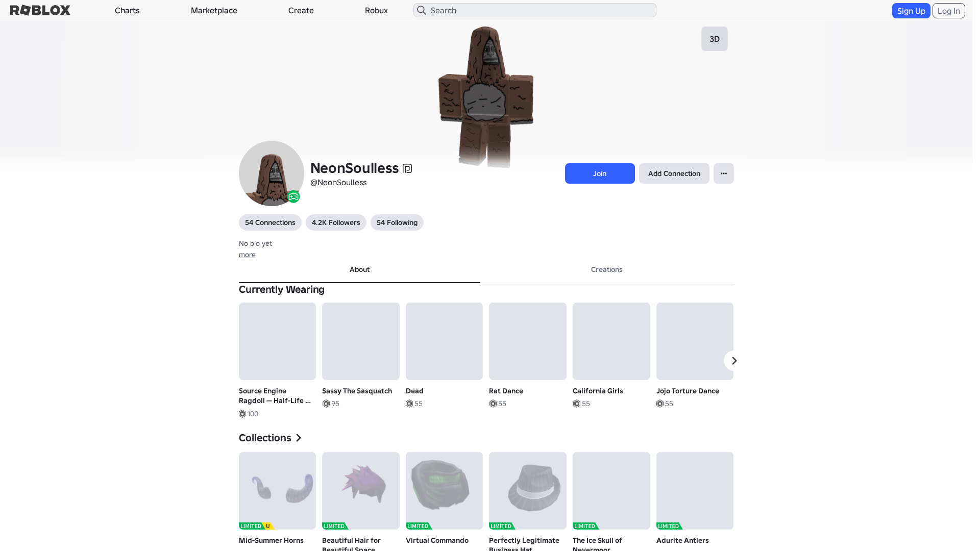980x551 pixels.
Task: Click the Add Connection button
Action: click(x=674, y=173)
